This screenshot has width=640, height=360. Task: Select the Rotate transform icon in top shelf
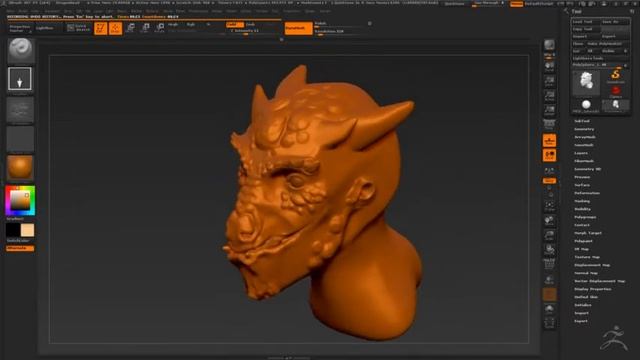click(x=160, y=28)
